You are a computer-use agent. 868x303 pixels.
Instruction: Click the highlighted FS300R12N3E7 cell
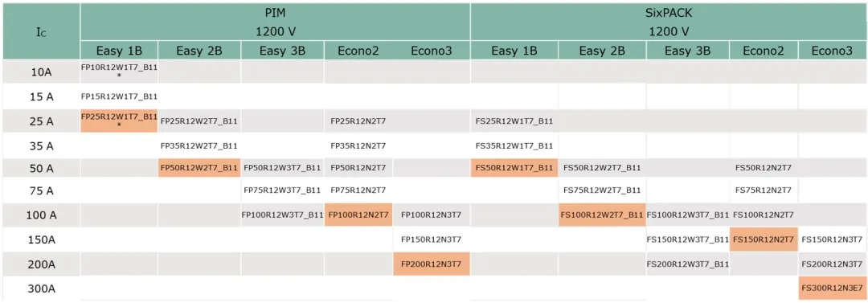[833, 288]
